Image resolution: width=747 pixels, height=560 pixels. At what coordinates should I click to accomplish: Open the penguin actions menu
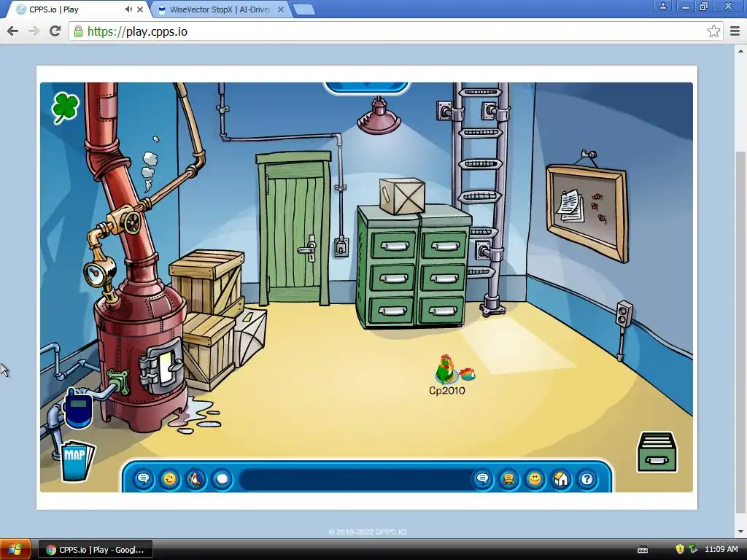point(196,478)
